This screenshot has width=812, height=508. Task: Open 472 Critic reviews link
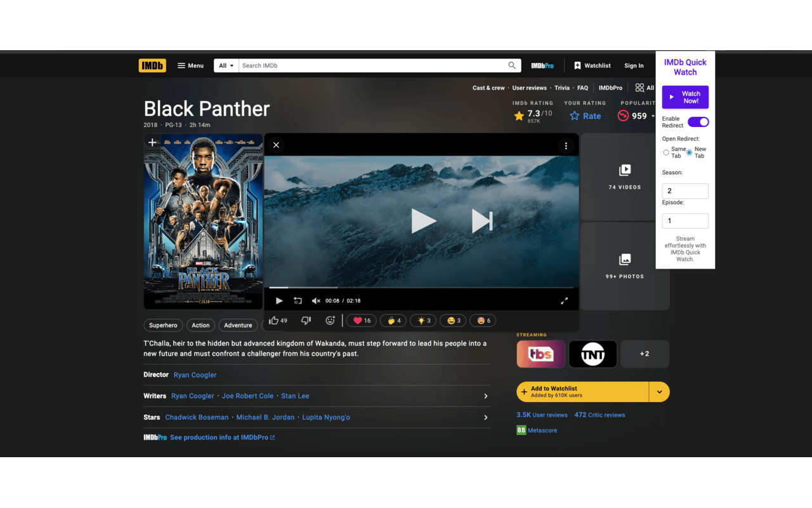599,415
